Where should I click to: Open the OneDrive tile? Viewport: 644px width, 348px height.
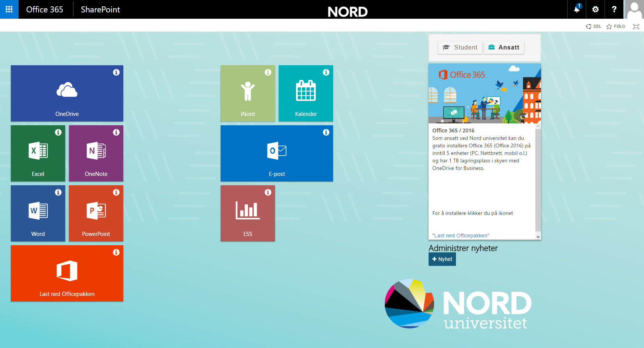67,93
